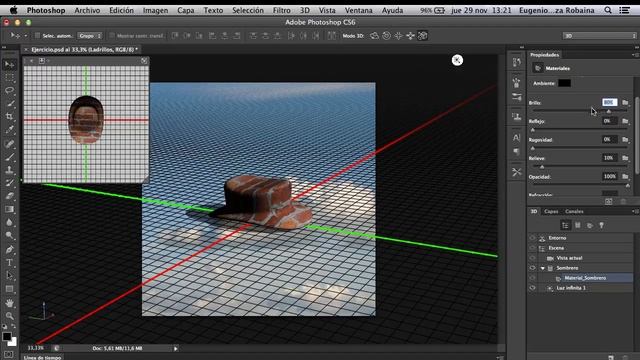Toggle Quick Mask mode icon
The width and height of the screenshot is (640, 360).
[x=9, y=355]
